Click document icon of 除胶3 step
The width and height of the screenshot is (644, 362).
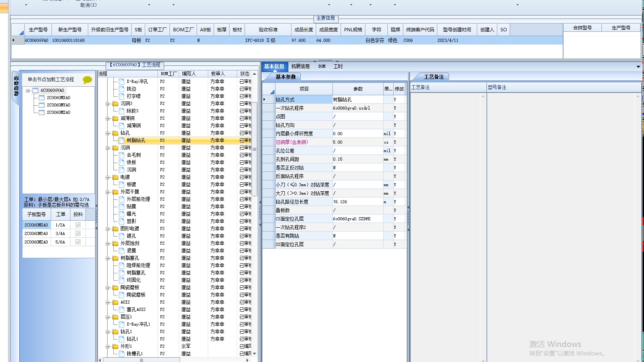click(x=122, y=111)
